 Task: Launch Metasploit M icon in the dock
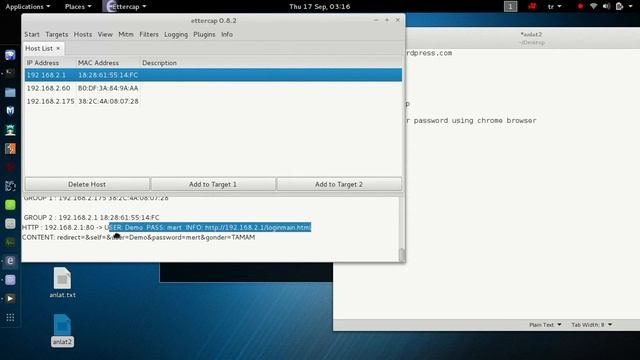[x=10, y=111]
